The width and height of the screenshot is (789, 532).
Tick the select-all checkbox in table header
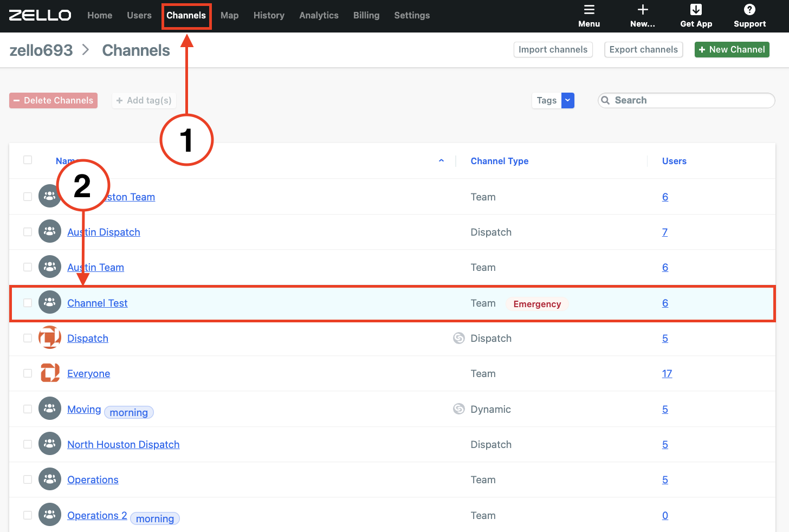[x=28, y=160]
